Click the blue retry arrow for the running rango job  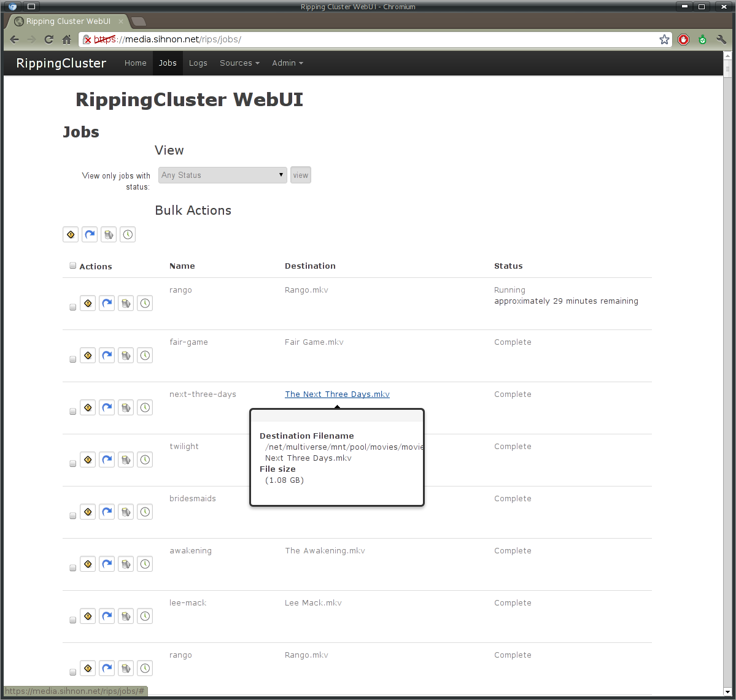pyautogui.click(x=107, y=303)
